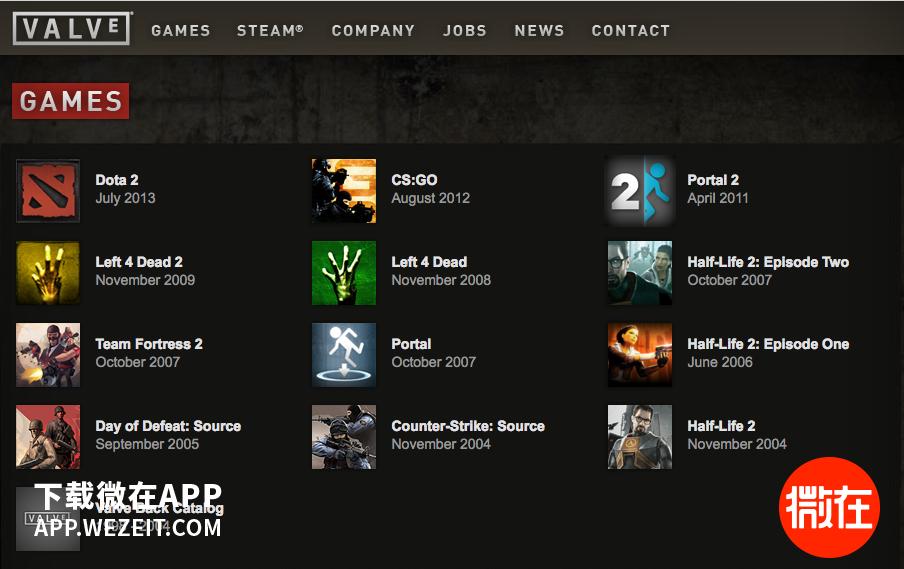Open the Portal title link under Left 4 Dead
Image resolution: width=904 pixels, height=569 pixels.
[411, 344]
